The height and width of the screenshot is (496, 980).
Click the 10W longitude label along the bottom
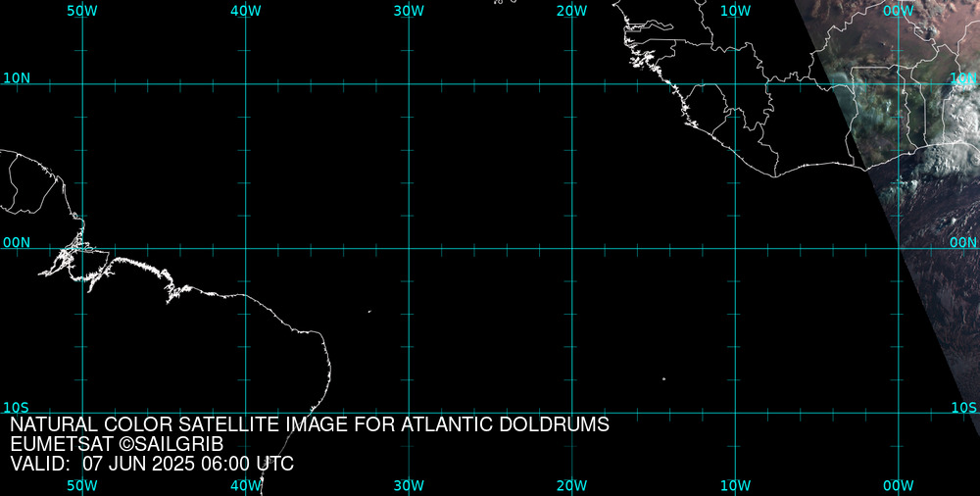tap(735, 485)
